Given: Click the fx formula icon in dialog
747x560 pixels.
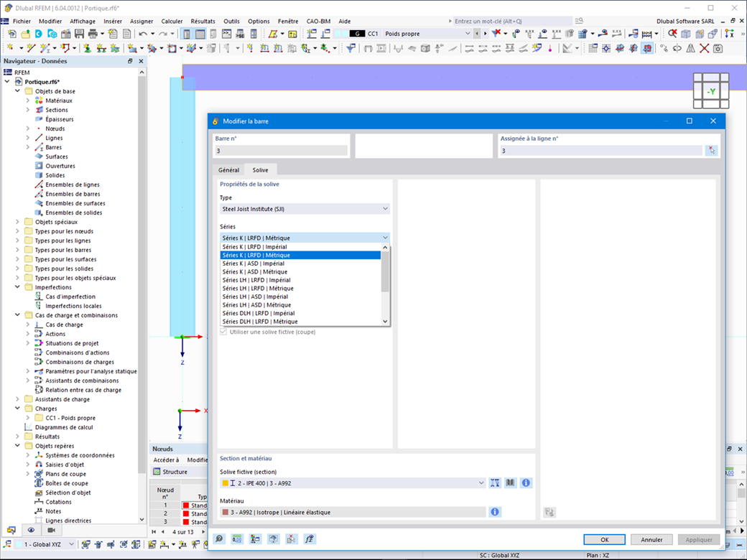Looking at the screenshot, I should (x=309, y=539).
